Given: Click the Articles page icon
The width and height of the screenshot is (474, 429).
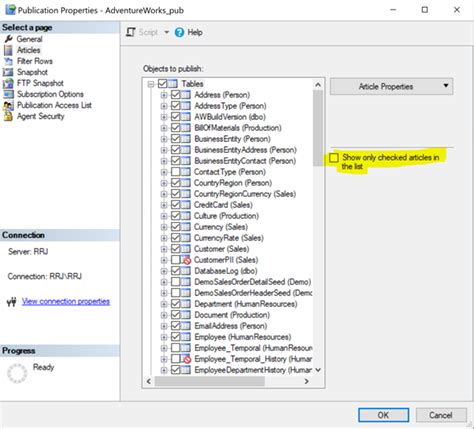Looking at the screenshot, I should click(8, 50).
